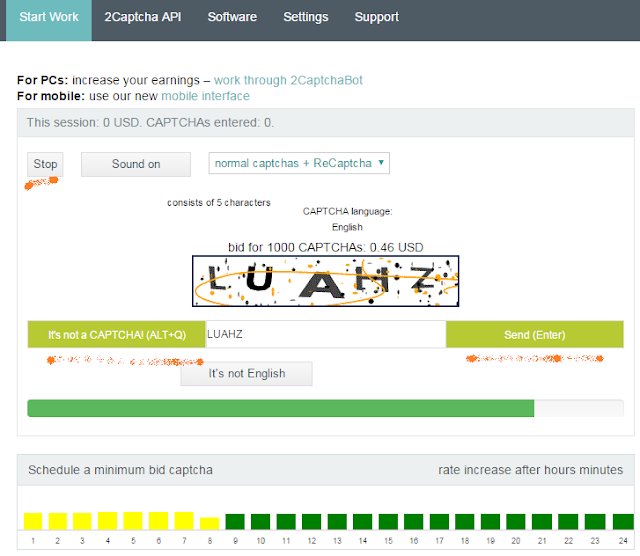Click the green bid bar for hour 24

point(623,522)
